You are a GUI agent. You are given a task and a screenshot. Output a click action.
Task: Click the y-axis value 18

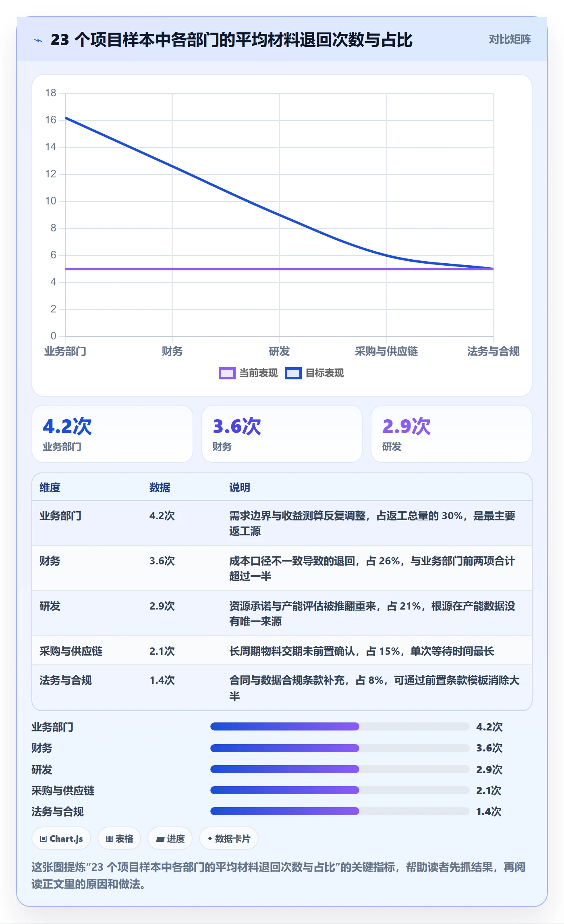[x=51, y=93]
